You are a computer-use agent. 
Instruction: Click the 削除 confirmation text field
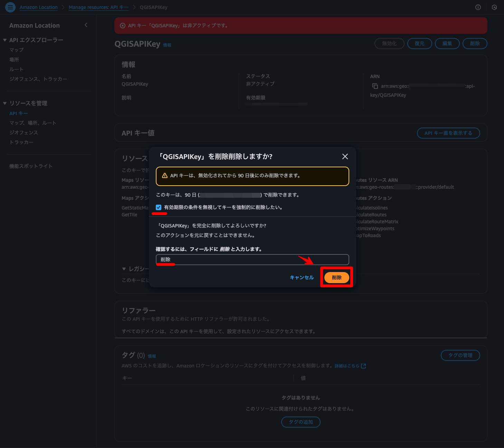[x=253, y=260]
